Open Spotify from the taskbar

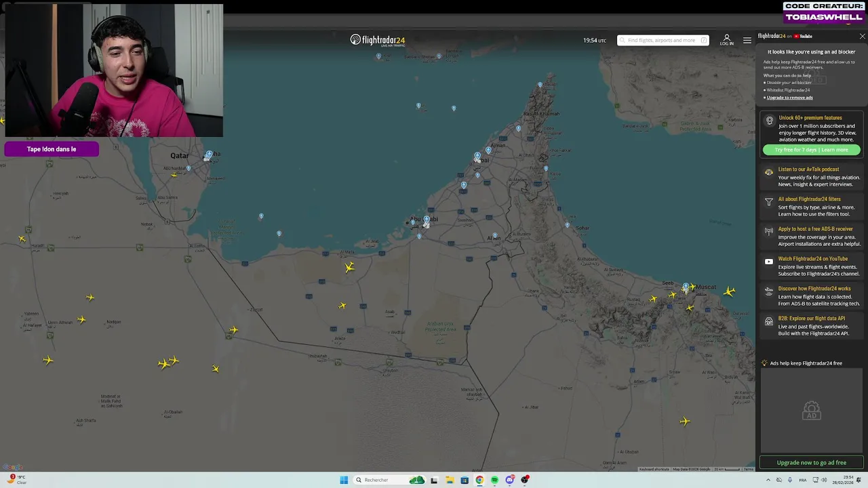[x=494, y=480]
